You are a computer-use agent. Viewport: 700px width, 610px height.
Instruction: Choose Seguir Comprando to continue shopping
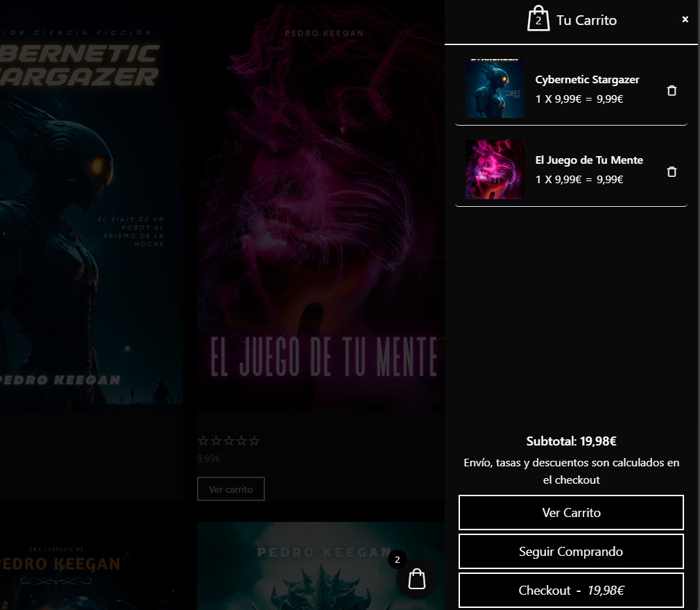(x=571, y=552)
